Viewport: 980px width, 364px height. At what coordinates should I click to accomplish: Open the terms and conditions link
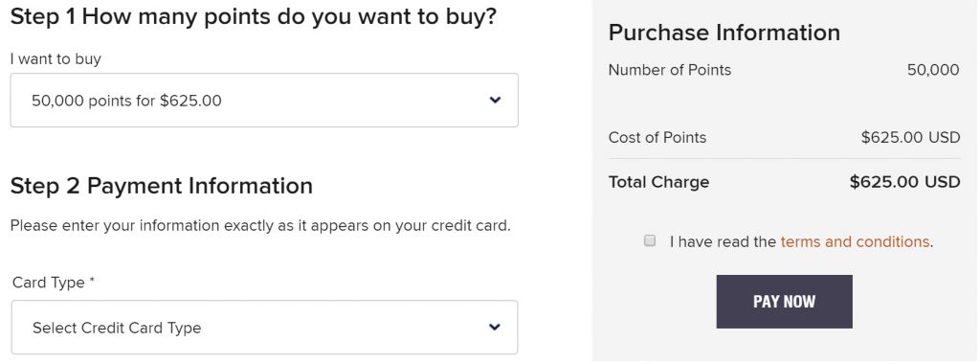[855, 241]
